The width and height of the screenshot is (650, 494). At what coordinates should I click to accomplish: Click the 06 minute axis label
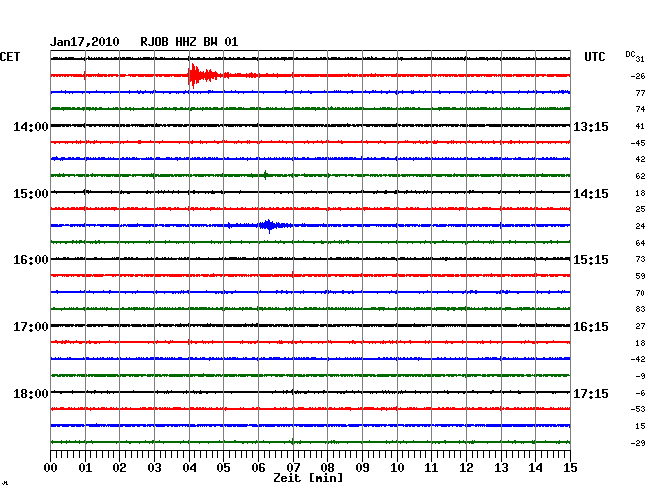258,467
